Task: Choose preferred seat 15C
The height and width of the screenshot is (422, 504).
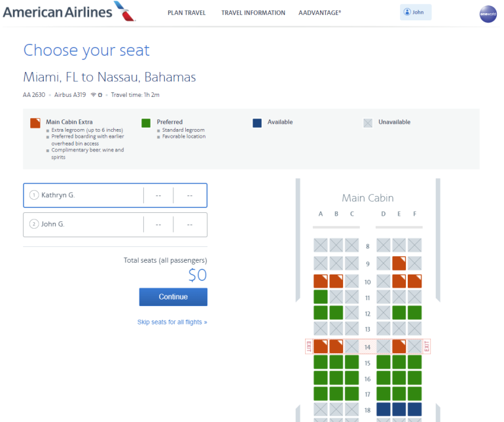Action: pos(352,362)
